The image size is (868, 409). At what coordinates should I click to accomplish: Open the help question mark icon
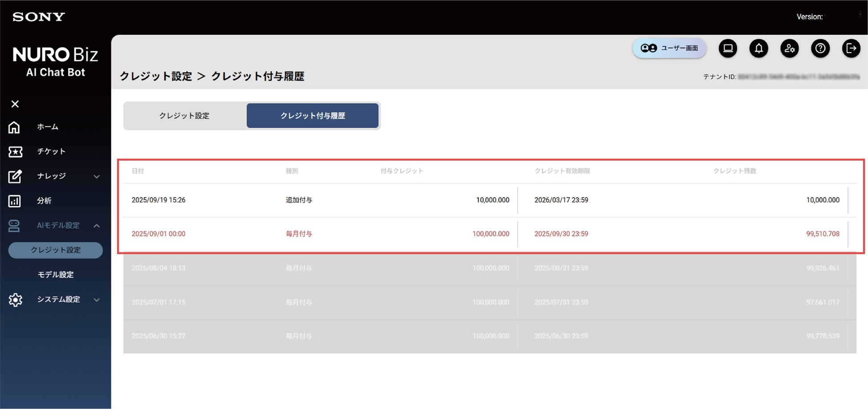pyautogui.click(x=820, y=48)
